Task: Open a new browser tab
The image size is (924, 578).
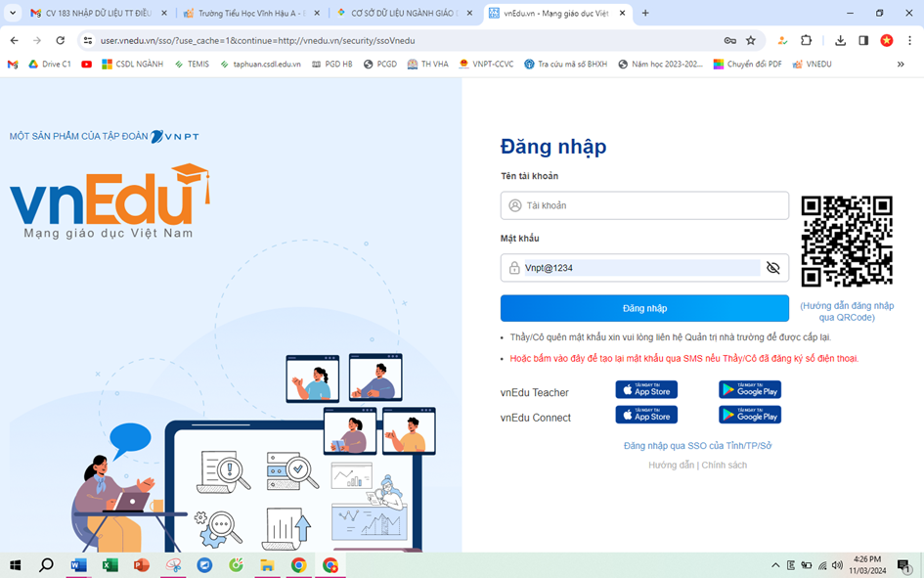Action: (x=645, y=13)
